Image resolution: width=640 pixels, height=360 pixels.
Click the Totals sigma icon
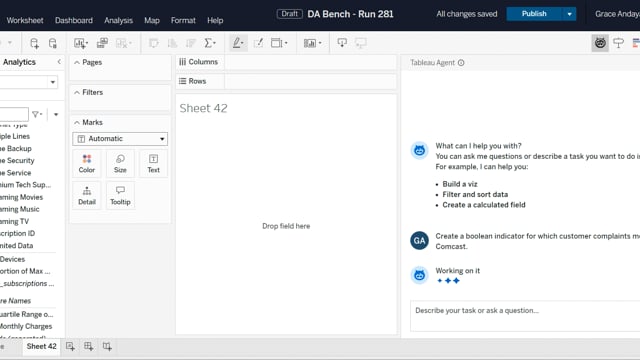[208, 43]
